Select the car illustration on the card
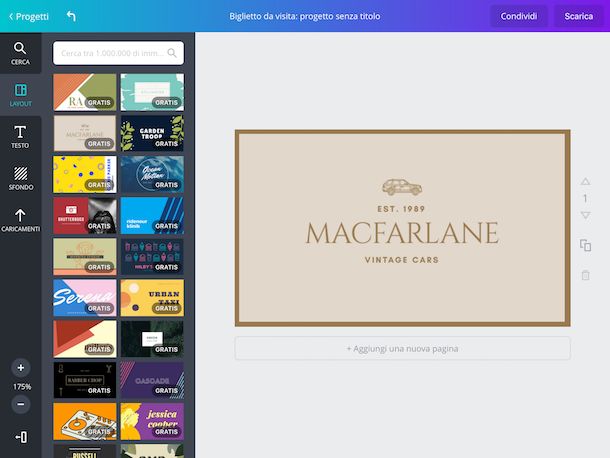The width and height of the screenshot is (610, 458). coord(402,187)
